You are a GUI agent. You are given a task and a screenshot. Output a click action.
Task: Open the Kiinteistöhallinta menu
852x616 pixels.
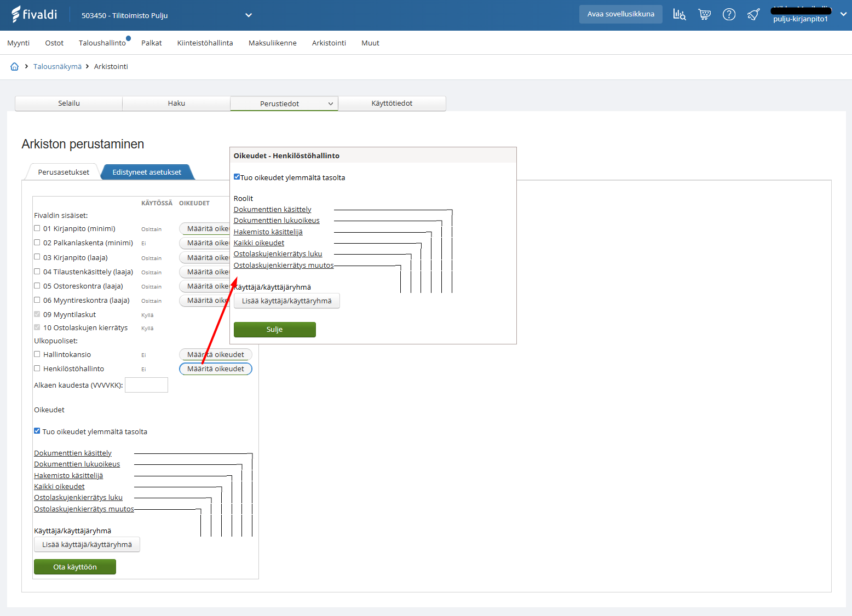coord(205,43)
